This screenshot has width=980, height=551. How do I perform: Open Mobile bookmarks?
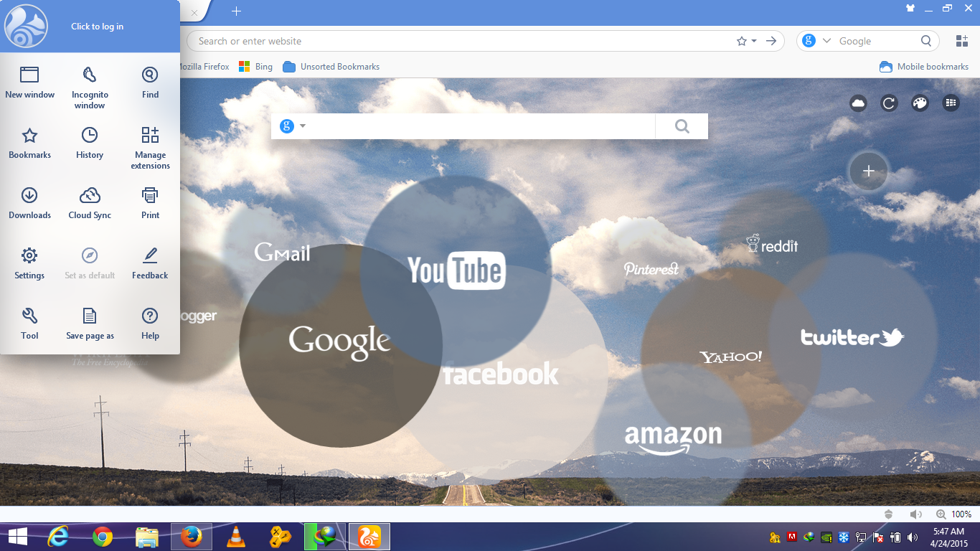(924, 67)
